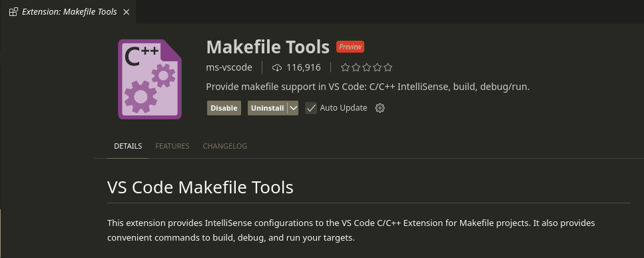Click the 'This extension provides IntelliSense' paragraph

351,230
